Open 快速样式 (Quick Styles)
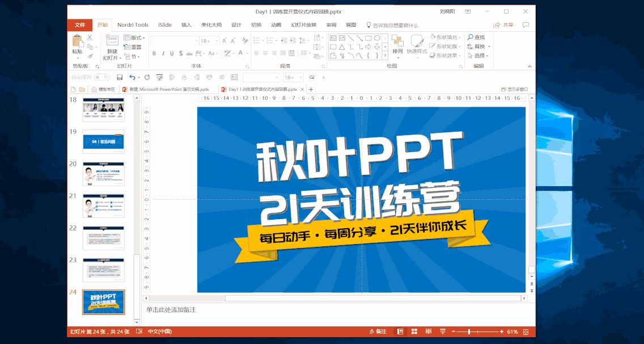The width and height of the screenshot is (644, 344). (418, 45)
